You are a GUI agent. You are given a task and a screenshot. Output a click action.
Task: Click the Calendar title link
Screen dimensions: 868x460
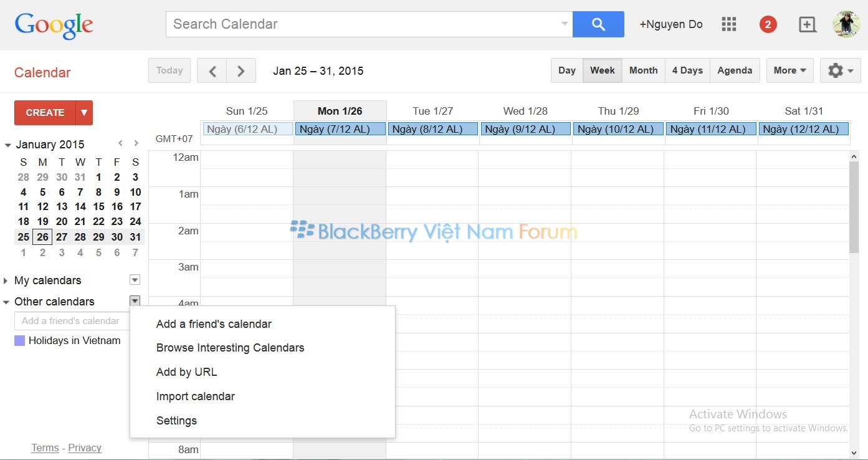pyautogui.click(x=42, y=72)
